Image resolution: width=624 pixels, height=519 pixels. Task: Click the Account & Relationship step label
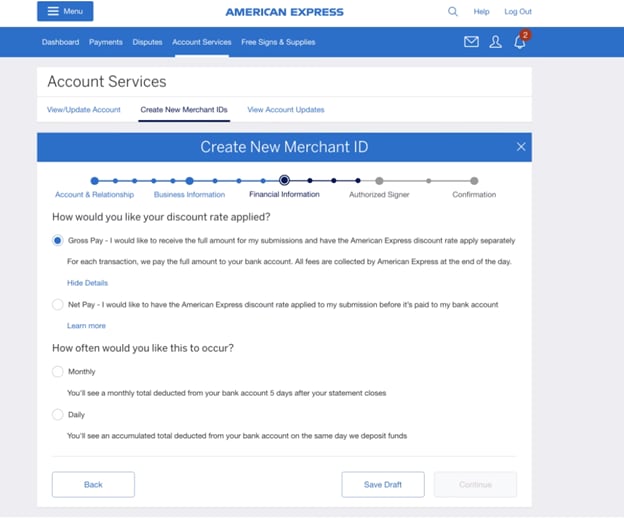pos(94,195)
